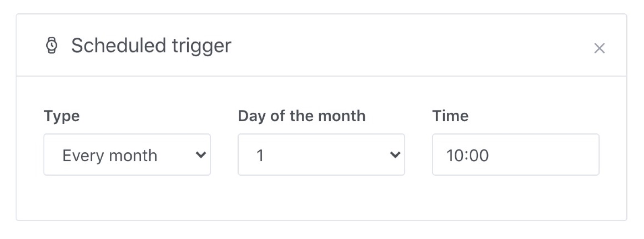The height and width of the screenshot is (239, 644).
Task: Select the Day of the month label
Action: click(301, 116)
